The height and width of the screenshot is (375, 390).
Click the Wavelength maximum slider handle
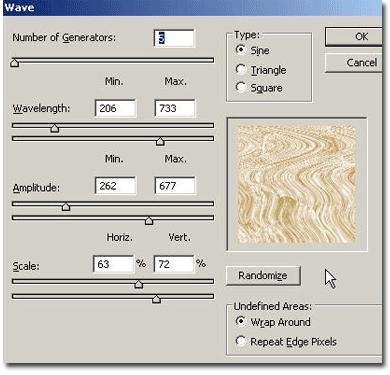coord(160,141)
